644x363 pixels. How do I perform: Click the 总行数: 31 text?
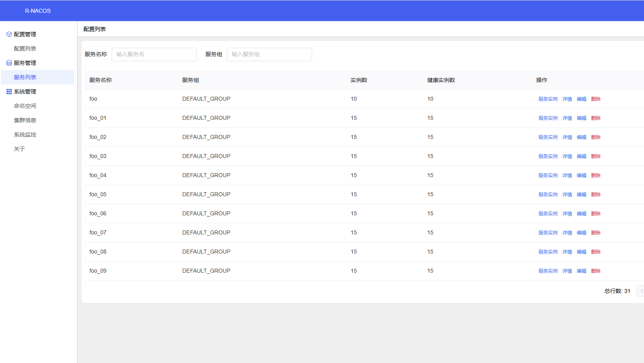click(x=617, y=291)
